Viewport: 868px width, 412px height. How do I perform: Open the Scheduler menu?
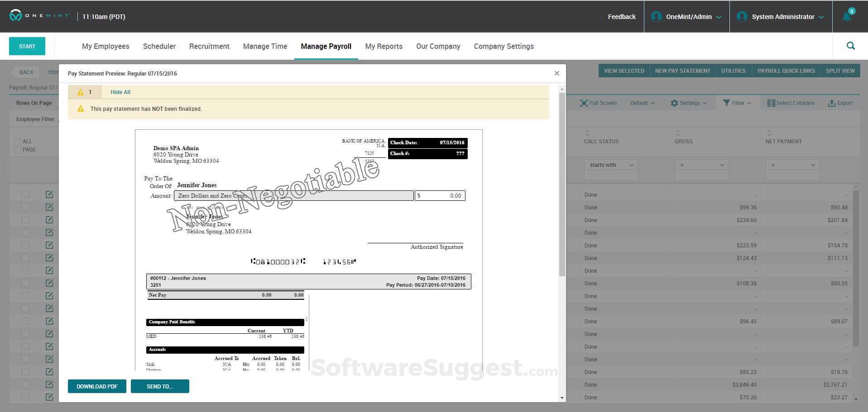159,46
